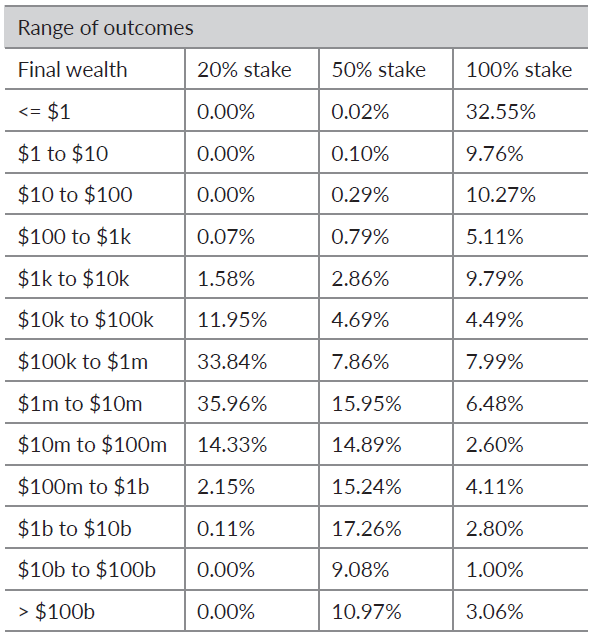Viewport: 592px width, 635px height.
Task: Select the '50% stake' column header
Action: click(x=379, y=70)
